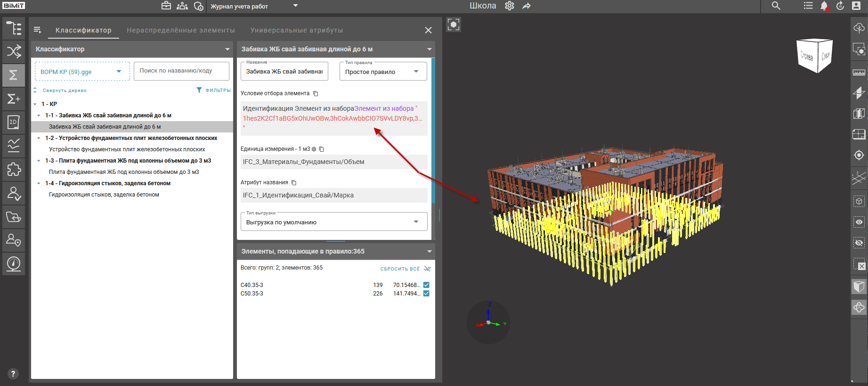Uncheck the C40.35-3 group checkbox

pos(426,285)
